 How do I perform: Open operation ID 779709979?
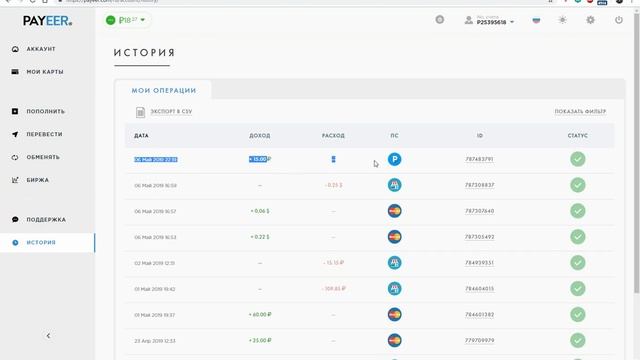coord(479,340)
